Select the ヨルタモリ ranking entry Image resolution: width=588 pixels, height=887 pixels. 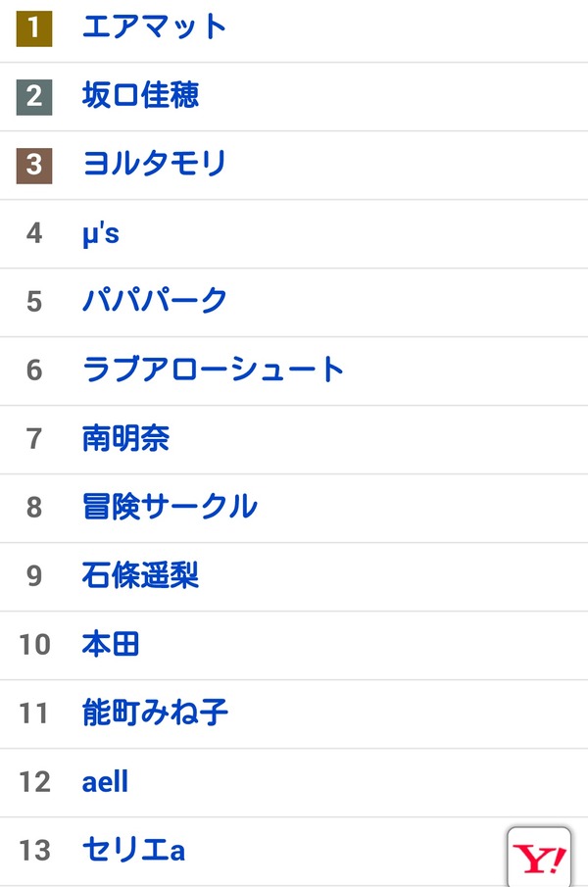coord(154,164)
